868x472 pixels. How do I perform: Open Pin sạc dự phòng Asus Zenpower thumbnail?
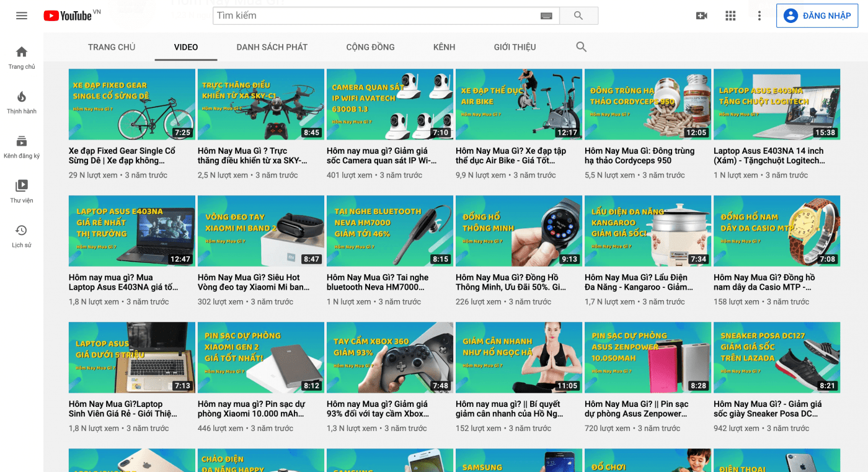click(648, 357)
